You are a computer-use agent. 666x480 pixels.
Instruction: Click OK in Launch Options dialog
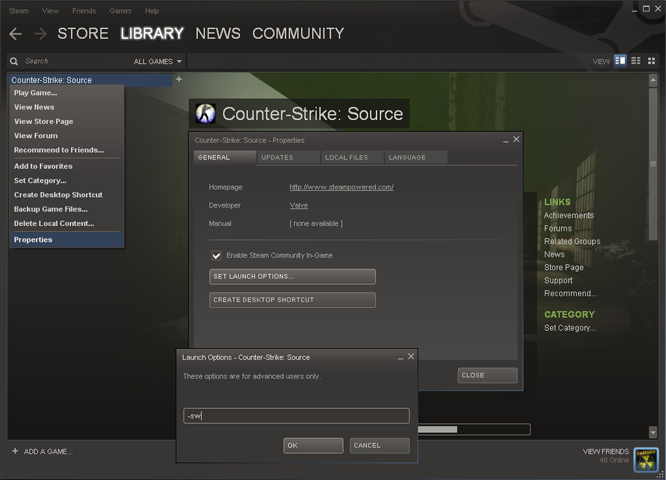click(313, 446)
